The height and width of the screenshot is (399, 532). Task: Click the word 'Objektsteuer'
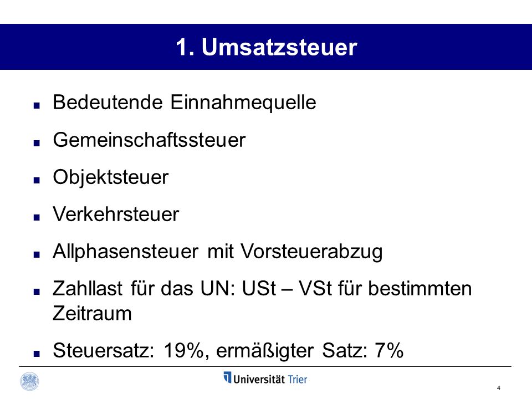click(111, 177)
